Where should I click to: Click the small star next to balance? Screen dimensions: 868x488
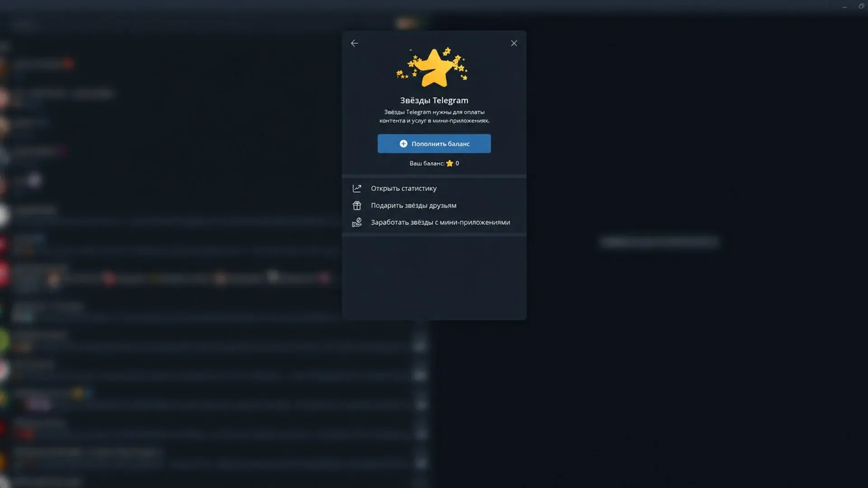(449, 164)
